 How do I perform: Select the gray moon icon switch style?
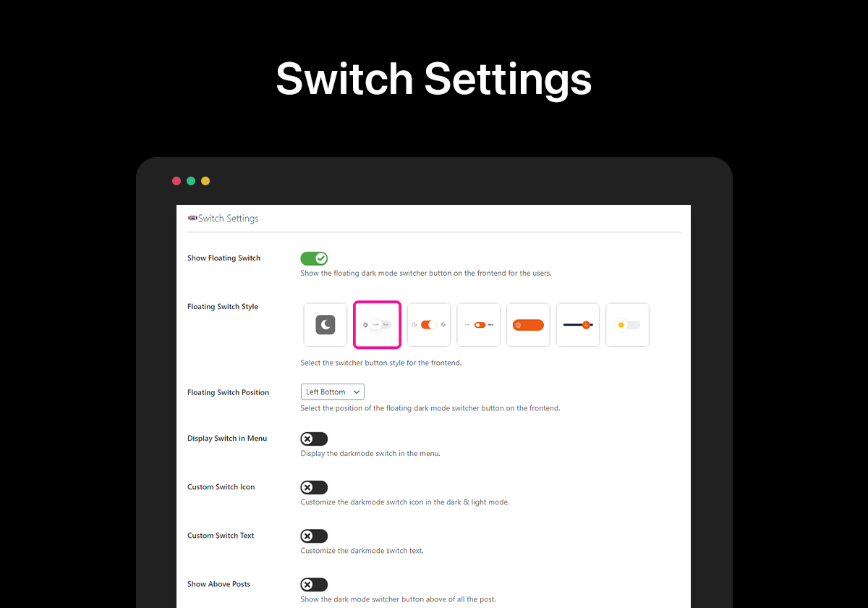(325, 325)
